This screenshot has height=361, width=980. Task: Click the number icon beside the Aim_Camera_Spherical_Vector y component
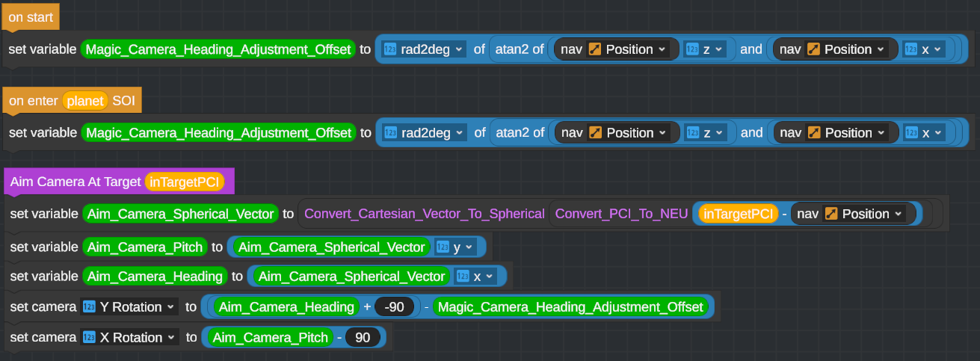pyautogui.click(x=442, y=247)
